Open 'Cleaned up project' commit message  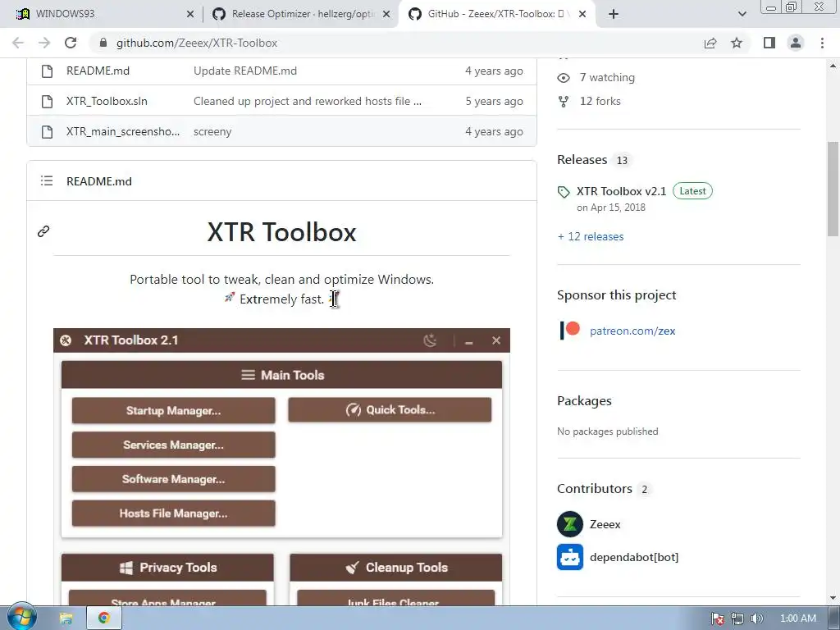308,101
